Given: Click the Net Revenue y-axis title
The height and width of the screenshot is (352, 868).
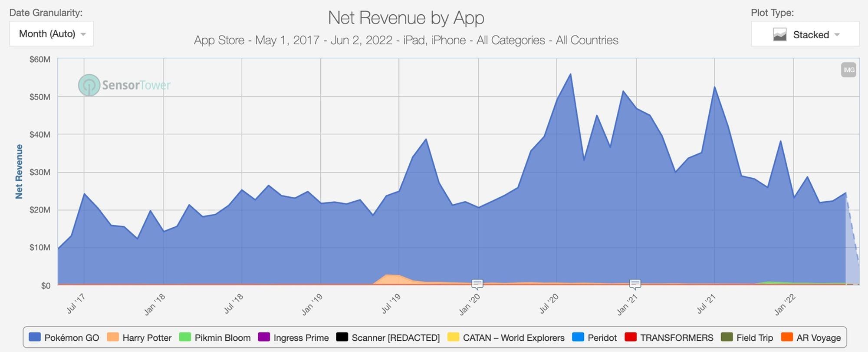Looking at the screenshot, I should point(19,172).
